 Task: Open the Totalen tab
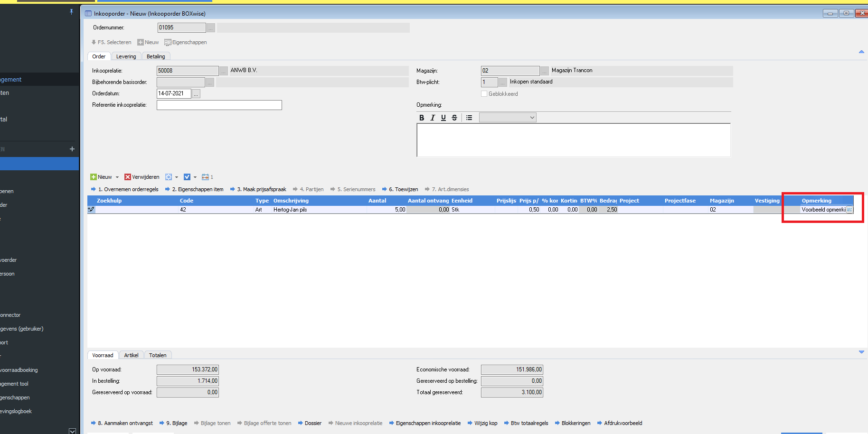[x=158, y=355]
